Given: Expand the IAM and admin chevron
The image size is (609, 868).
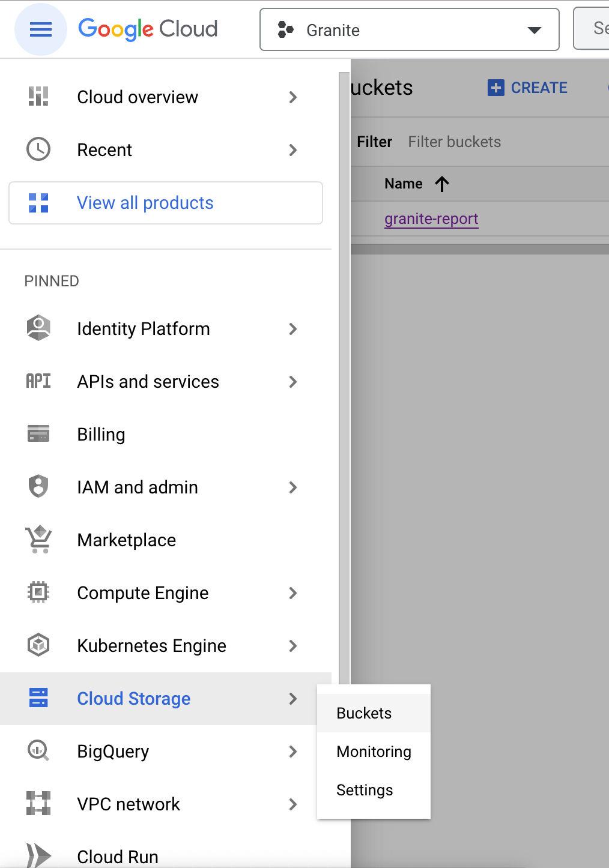Looking at the screenshot, I should [x=293, y=487].
